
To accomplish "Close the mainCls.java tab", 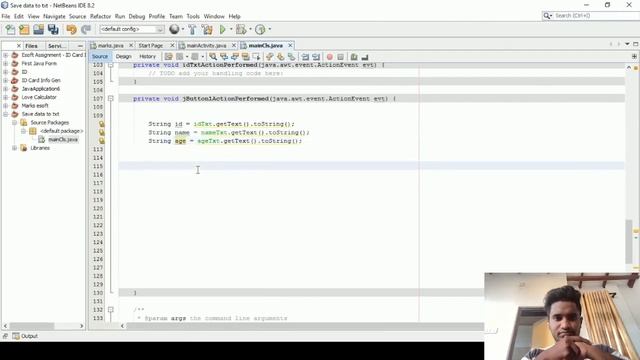I will tap(290, 45).
